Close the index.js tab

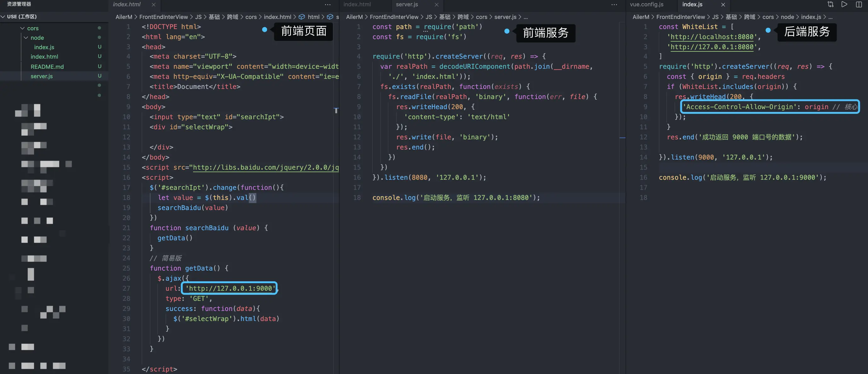pyautogui.click(x=723, y=4)
